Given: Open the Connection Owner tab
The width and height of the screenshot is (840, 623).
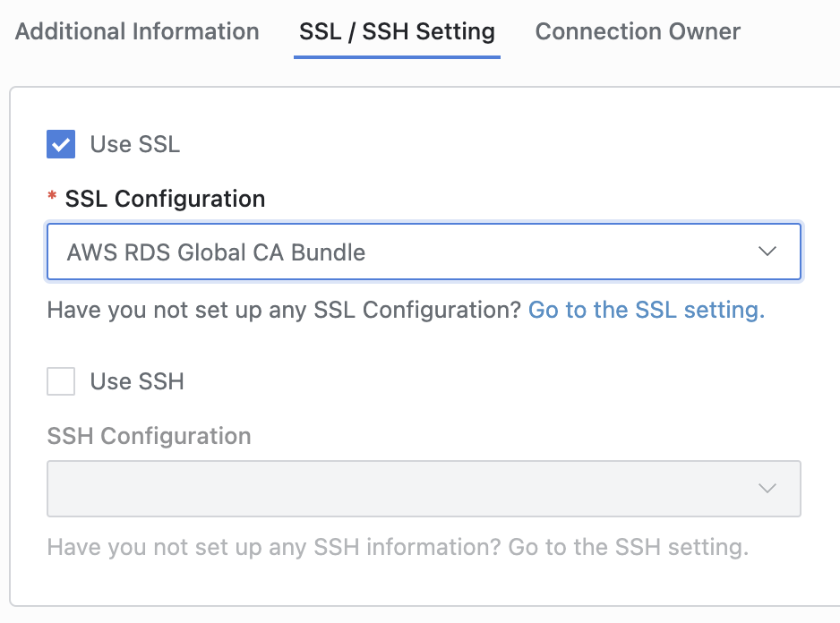Looking at the screenshot, I should click(x=637, y=32).
